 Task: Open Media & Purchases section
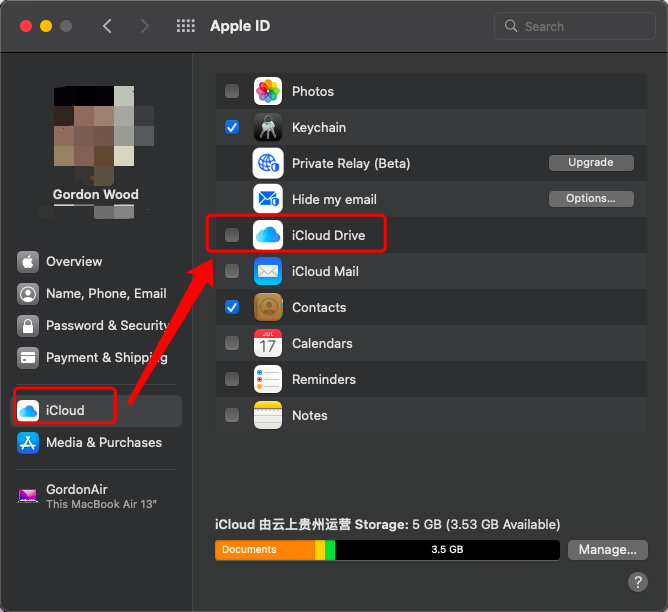96,443
